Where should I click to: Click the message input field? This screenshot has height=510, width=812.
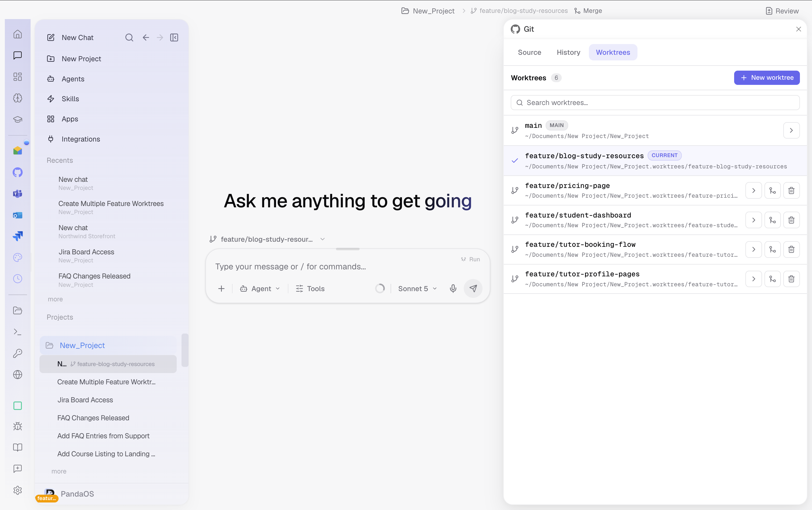pyautogui.click(x=337, y=266)
